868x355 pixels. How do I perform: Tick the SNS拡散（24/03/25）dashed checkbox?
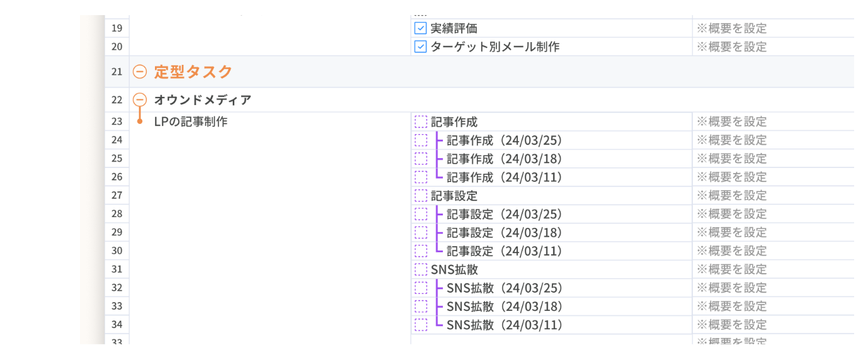tap(421, 288)
